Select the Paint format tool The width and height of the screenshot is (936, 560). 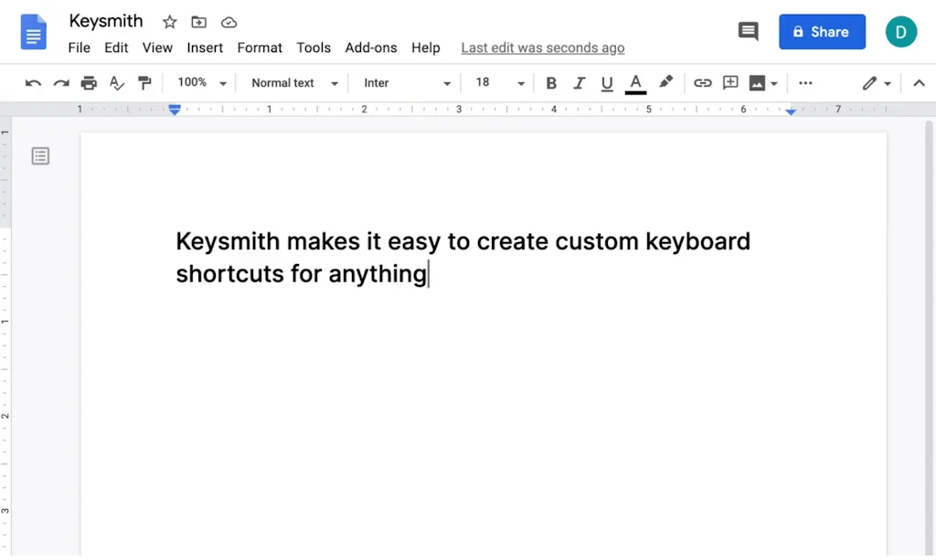[x=144, y=82]
